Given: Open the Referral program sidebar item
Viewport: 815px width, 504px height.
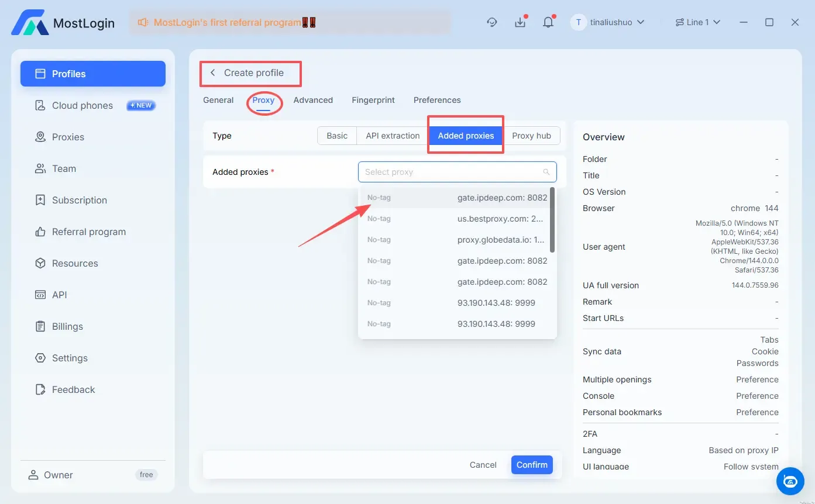Looking at the screenshot, I should click(88, 232).
